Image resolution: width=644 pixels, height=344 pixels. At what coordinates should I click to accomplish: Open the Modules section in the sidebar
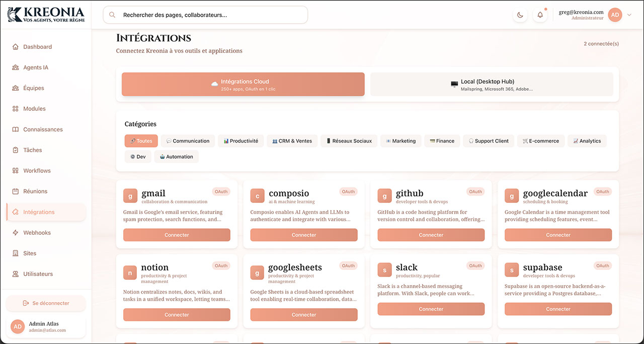(35, 108)
